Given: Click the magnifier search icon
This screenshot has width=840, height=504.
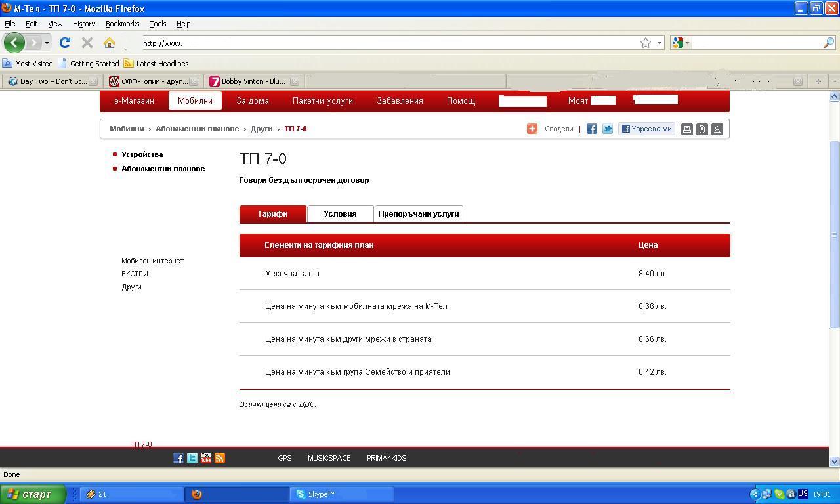Looking at the screenshot, I should click(829, 43).
